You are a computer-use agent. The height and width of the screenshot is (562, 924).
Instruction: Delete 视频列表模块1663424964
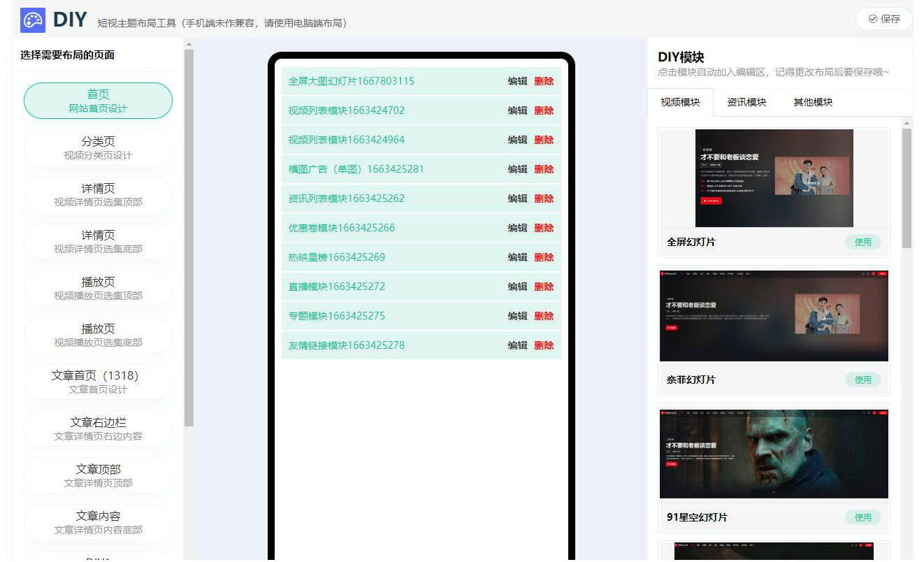544,140
